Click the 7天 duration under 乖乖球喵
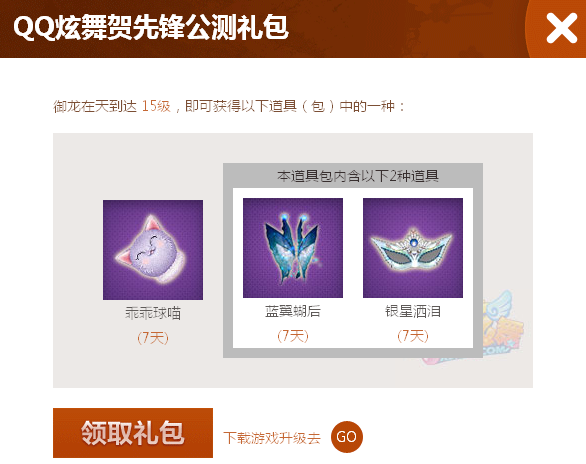Screen dimensions: 586x464 153,338
